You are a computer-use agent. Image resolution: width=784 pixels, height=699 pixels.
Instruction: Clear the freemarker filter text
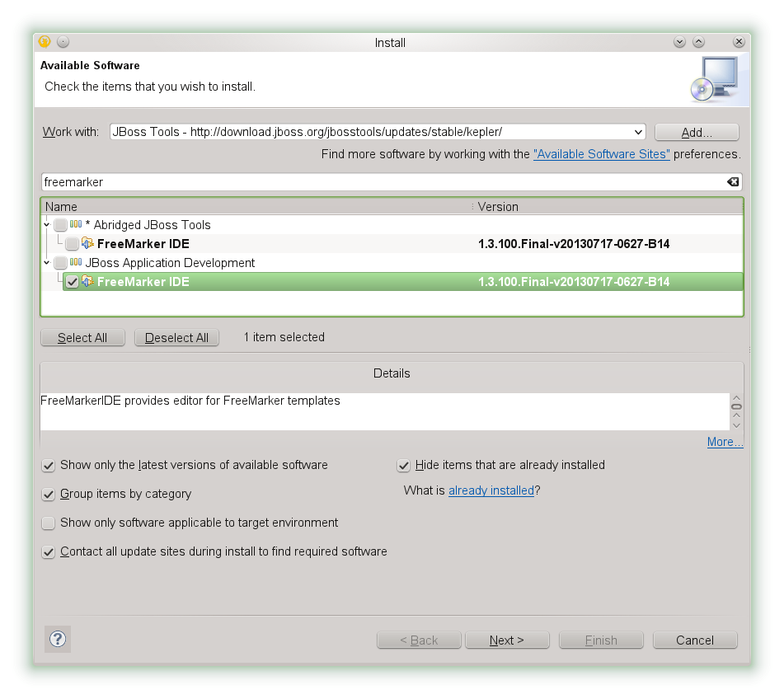point(733,181)
